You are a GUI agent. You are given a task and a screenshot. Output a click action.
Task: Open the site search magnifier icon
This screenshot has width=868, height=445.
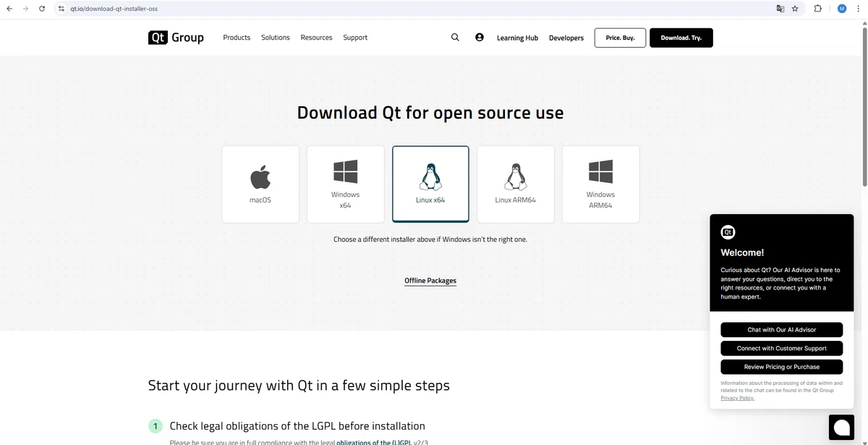tap(455, 37)
